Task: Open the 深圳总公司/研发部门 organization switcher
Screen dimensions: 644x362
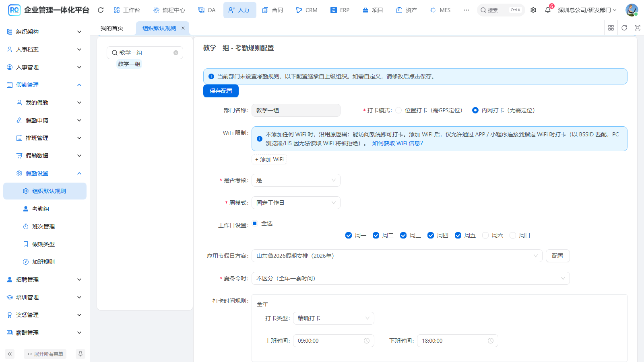Action: (x=587, y=10)
